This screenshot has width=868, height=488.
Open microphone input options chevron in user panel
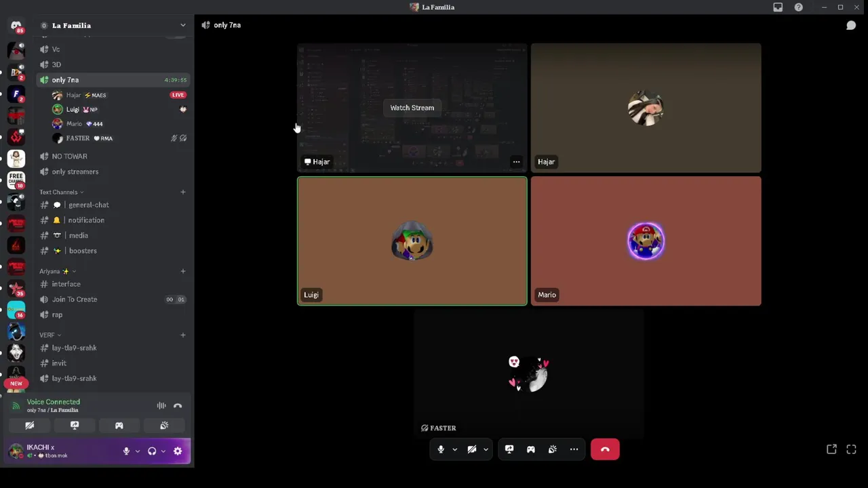pos(138,451)
